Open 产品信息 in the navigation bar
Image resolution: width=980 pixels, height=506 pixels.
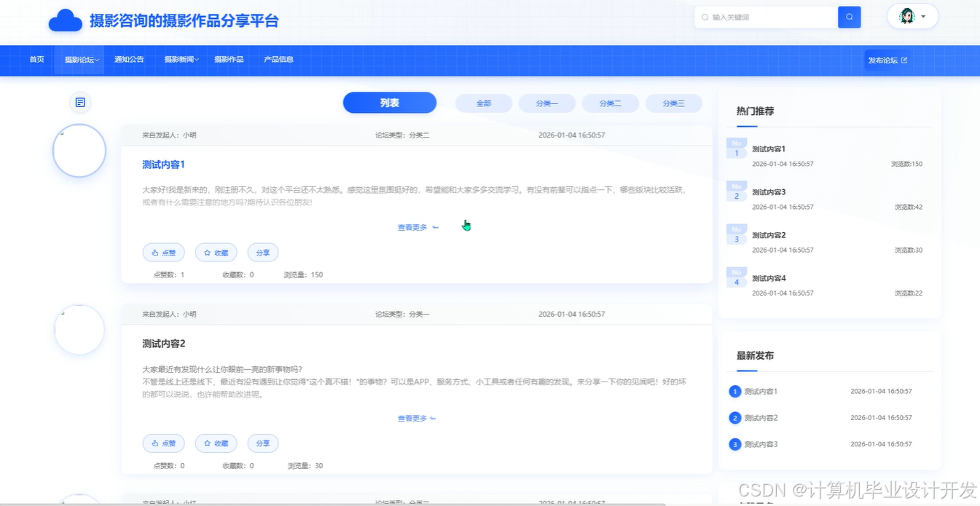(x=278, y=60)
